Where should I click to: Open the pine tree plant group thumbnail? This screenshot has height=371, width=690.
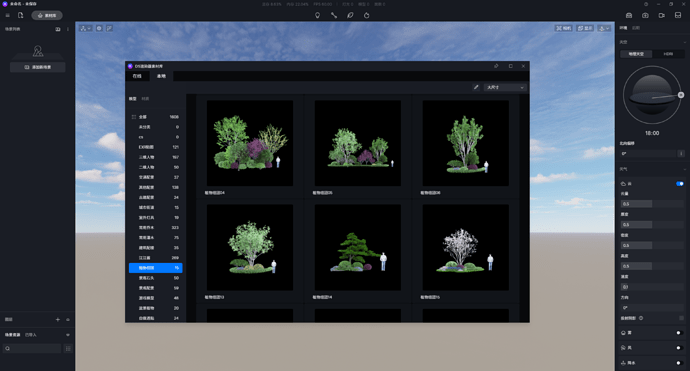pos(358,247)
